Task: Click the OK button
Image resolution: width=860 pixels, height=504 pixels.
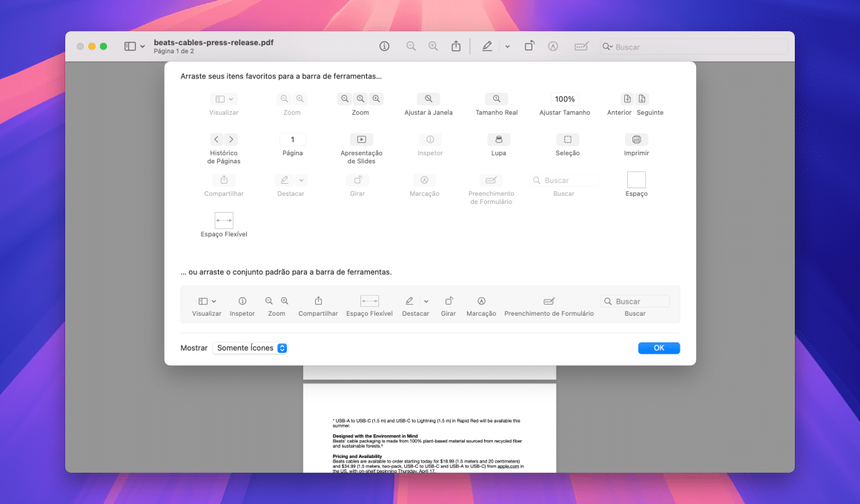Action: point(658,348)
